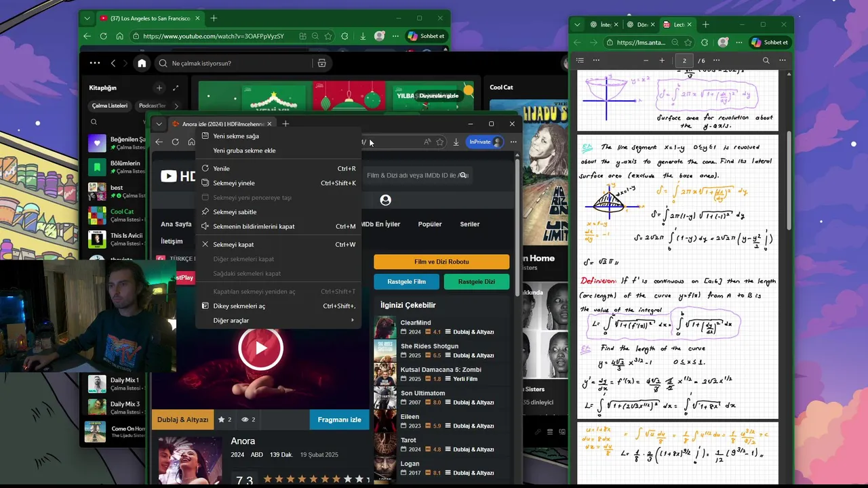Click the Rastgele Film button
Screen dimensions: 868x488
(x=406, y=282)
